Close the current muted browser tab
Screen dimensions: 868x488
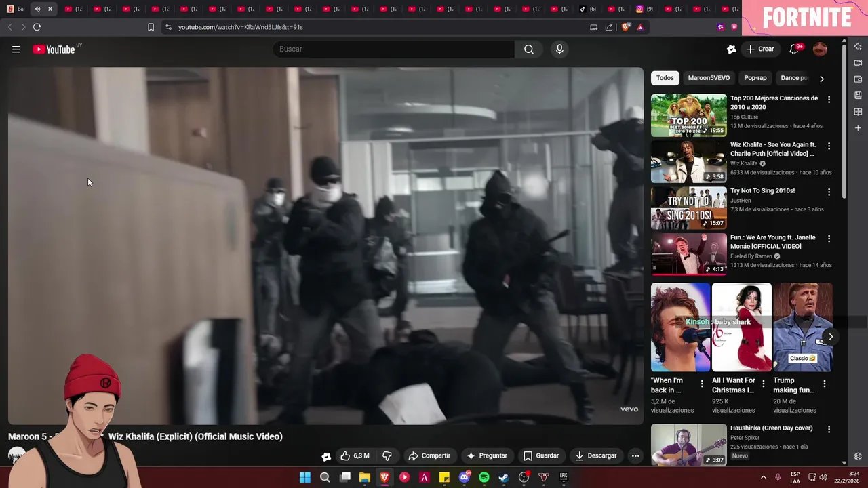pyautogui.click(x=50, y=9)
